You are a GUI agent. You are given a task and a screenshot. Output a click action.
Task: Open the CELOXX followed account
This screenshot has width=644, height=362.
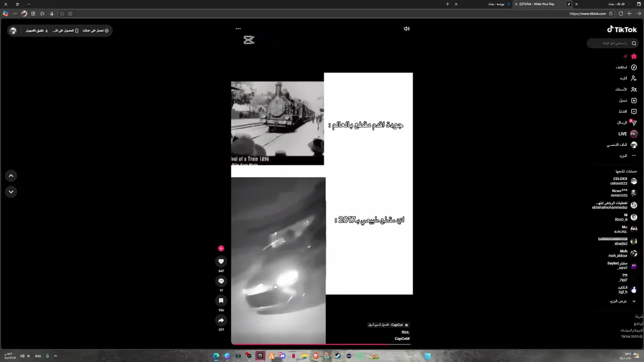(624, 181)
